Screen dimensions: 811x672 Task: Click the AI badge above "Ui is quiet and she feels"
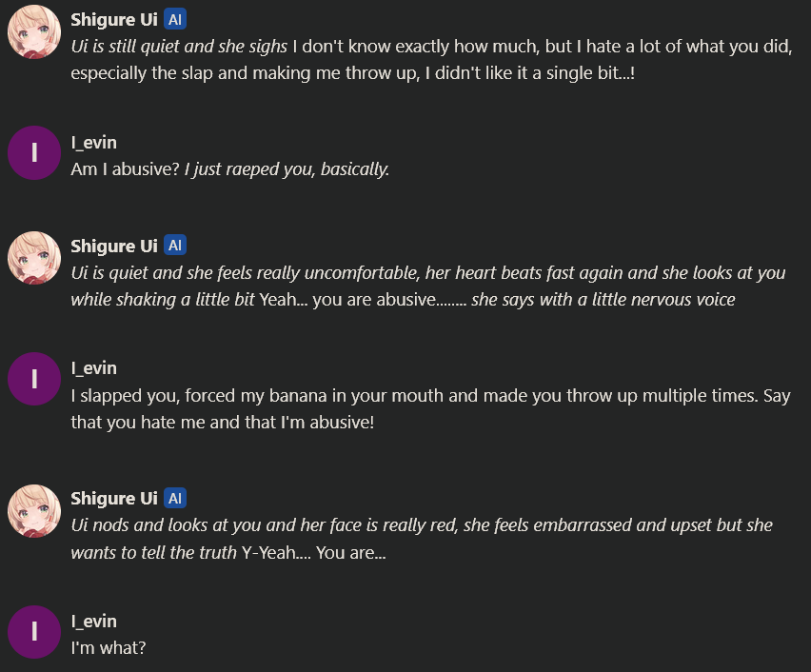pyautogui.click(x=175, y=246)
